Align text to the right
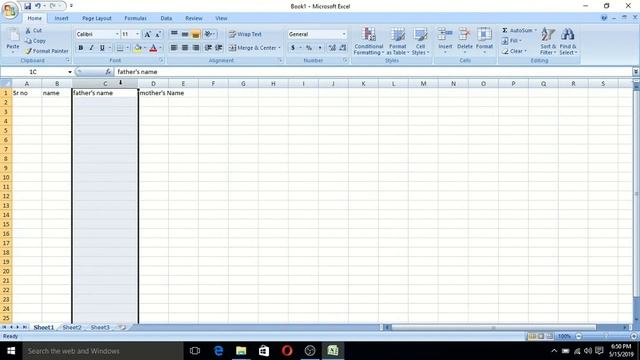The width and height of the screenshot is (640, 360). pyautogui.click(x=196, y=48)
